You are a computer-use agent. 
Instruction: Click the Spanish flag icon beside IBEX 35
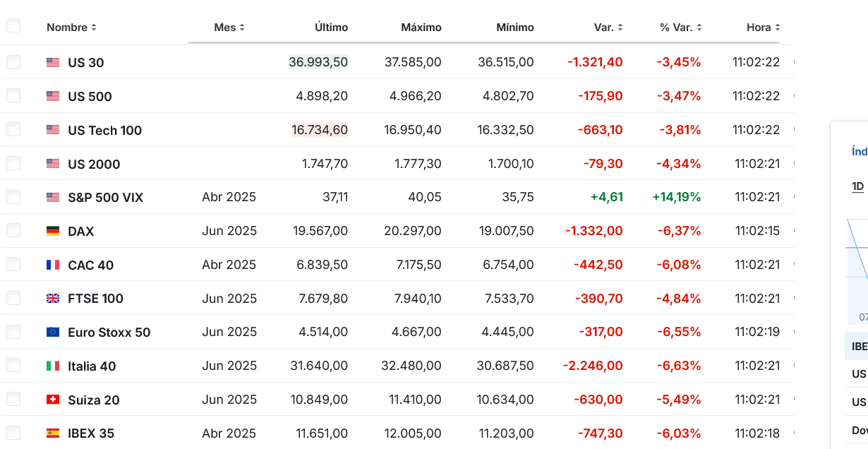53,433
